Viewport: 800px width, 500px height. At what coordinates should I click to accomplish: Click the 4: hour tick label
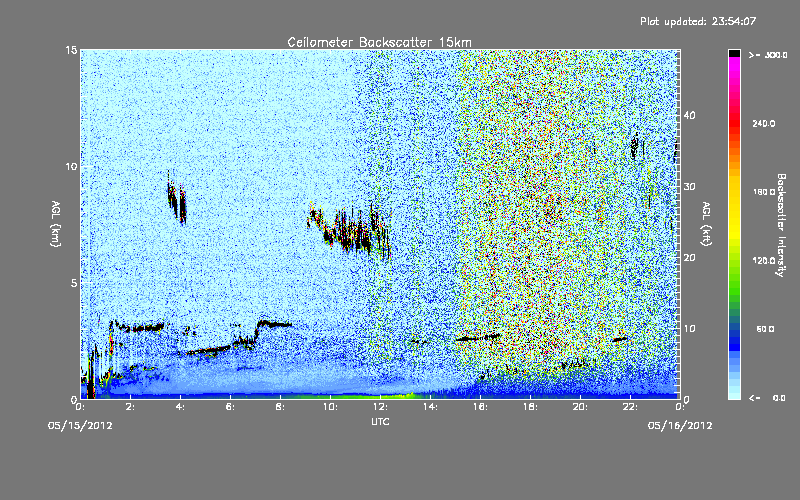180,407
